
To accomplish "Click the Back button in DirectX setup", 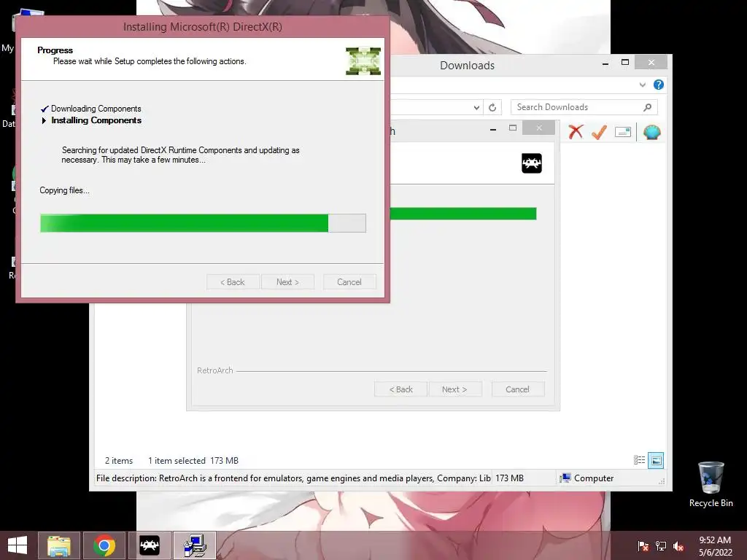I will pos(233,282).
